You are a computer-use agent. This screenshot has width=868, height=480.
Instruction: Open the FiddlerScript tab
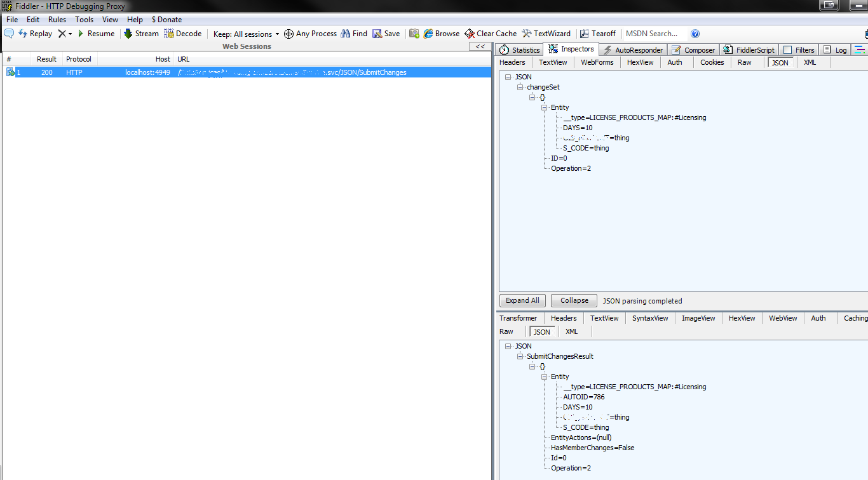[749, 50]
